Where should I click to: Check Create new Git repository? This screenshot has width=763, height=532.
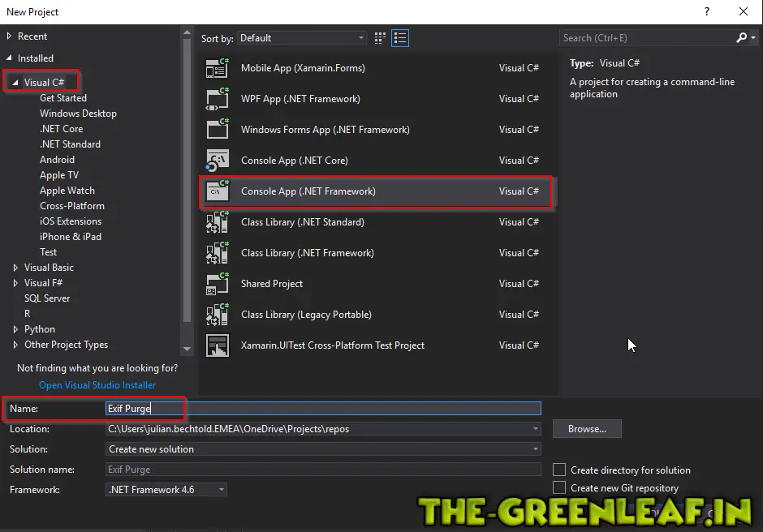[559, 487]
